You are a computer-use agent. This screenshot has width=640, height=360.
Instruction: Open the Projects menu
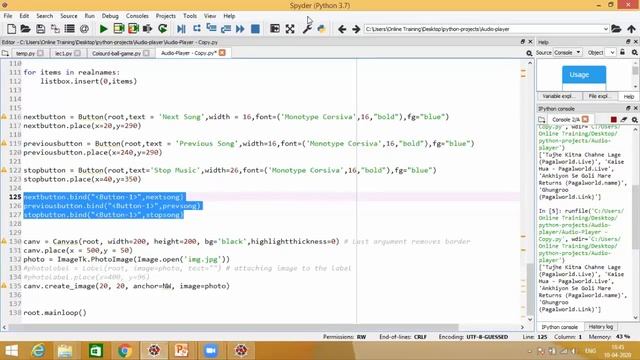click(x=165, y=16)
